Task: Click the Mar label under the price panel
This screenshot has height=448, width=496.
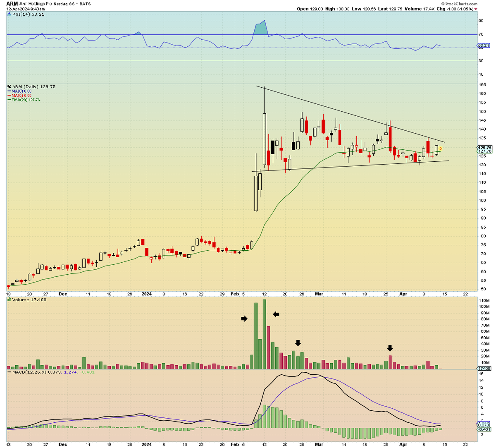Action: [x=319, y=294]
